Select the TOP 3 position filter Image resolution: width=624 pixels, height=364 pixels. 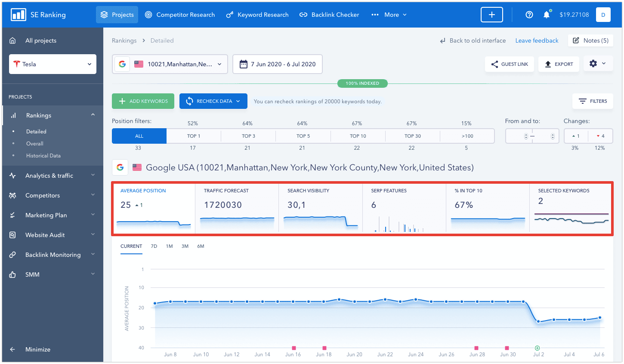pyautogui.click(x=248, y=136)
